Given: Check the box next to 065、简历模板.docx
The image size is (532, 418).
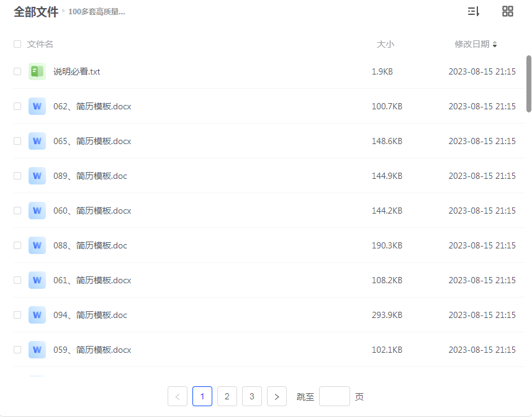Looking at the screenshot, I should coord(17,141).
